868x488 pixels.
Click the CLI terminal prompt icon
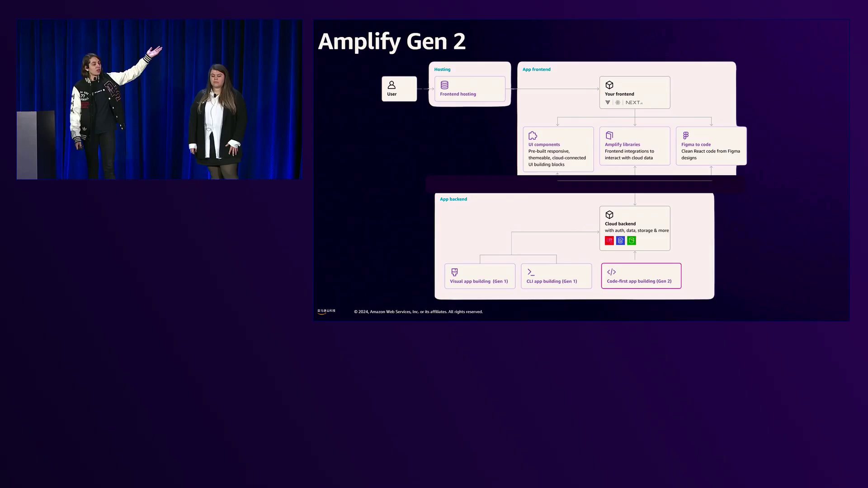pyautogui.click(x=531, y=272)
